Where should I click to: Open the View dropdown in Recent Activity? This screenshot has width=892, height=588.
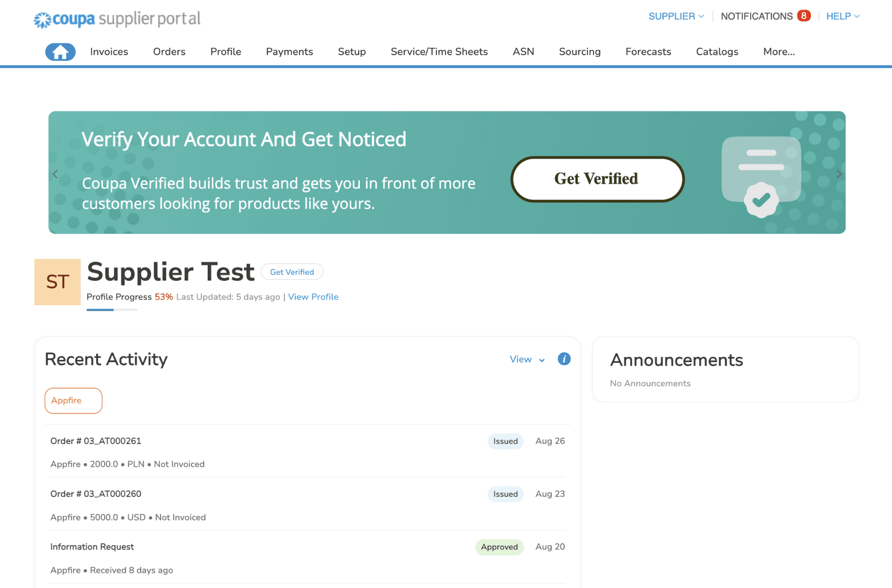[527, 359]
